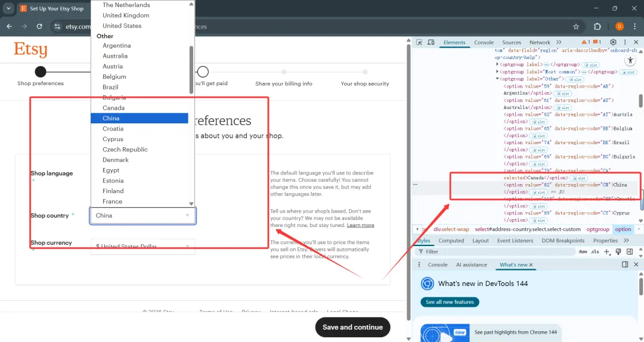
Task: Open the Event Listeners tab
Action: [515, 241]
